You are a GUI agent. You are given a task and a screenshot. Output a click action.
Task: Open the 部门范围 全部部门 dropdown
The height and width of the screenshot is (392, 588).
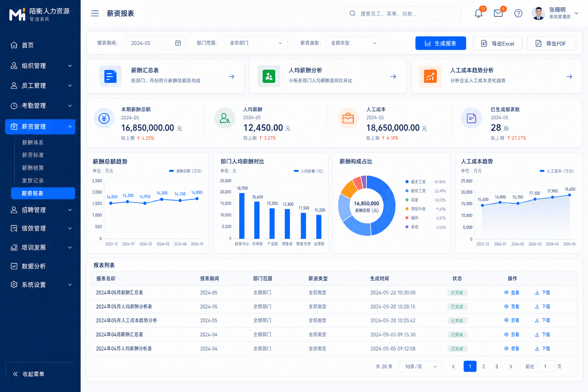(x=256, y=43)
